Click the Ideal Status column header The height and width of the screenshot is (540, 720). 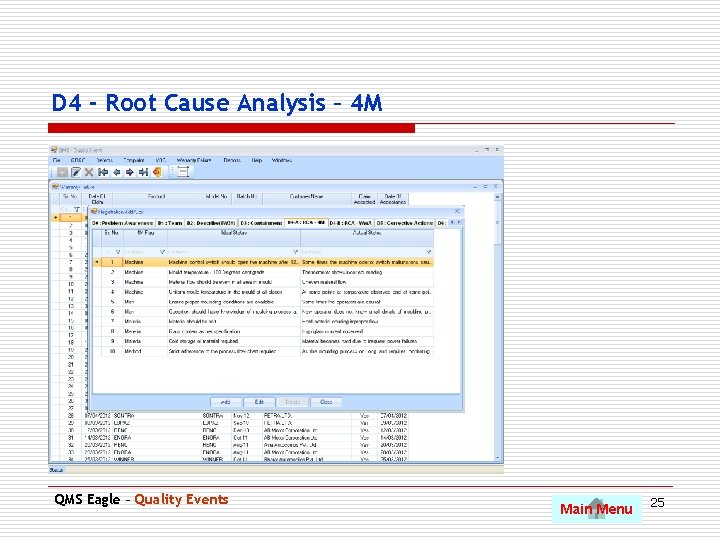234,237
